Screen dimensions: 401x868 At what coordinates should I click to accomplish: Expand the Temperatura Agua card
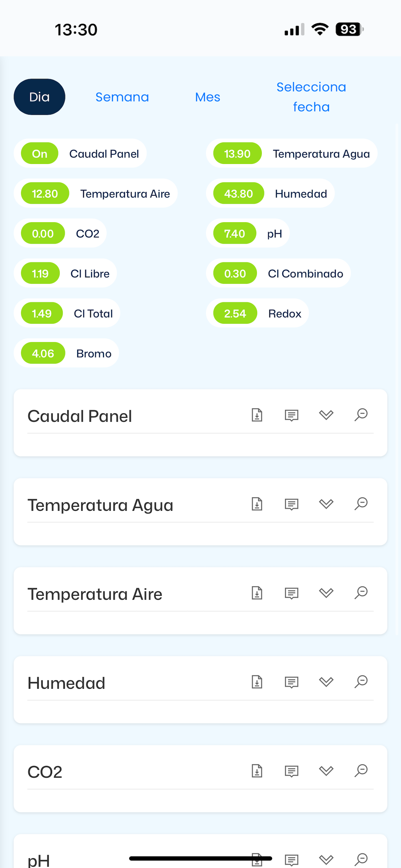326,504
